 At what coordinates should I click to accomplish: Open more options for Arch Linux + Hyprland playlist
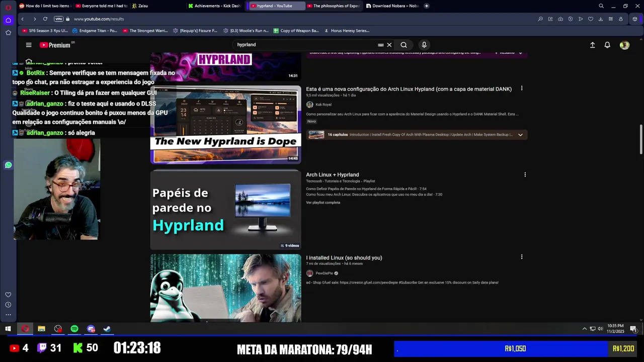pyautogui.click(x=525, y=175)
